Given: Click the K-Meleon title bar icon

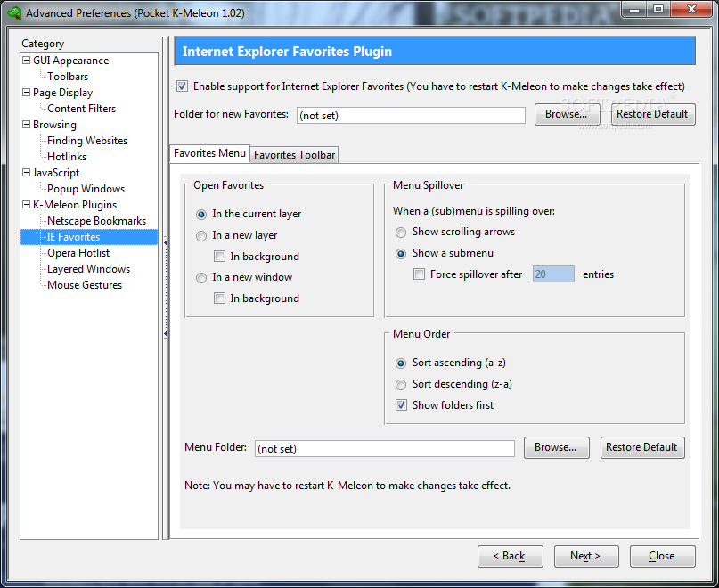Looking at the screenshot, I should pos(14,13).
